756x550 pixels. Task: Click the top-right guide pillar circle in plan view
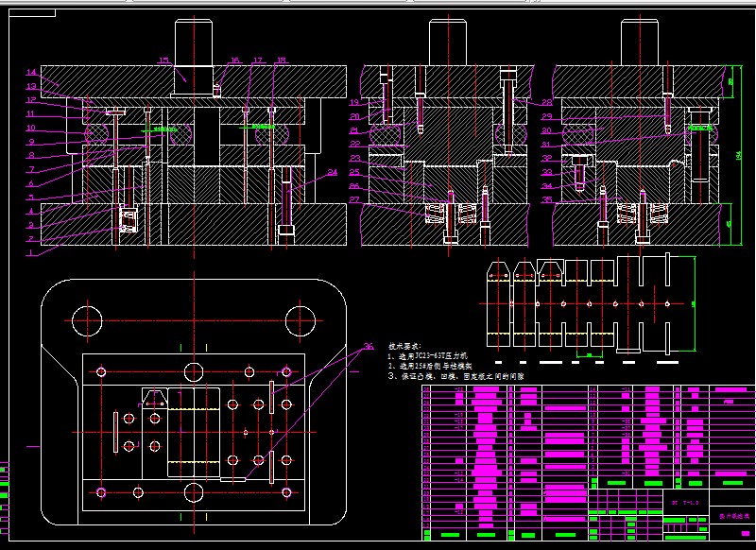301,320
